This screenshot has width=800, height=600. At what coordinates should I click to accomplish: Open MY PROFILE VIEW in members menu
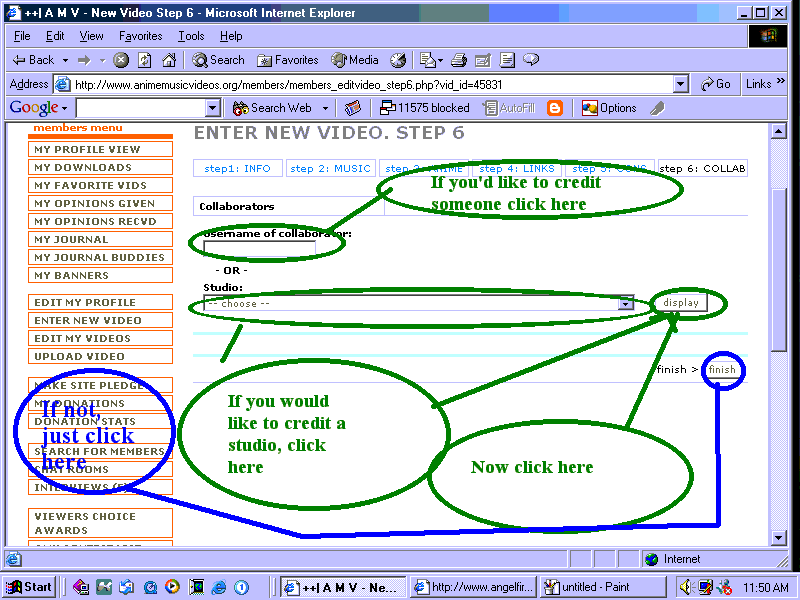(x=102, y=149)
